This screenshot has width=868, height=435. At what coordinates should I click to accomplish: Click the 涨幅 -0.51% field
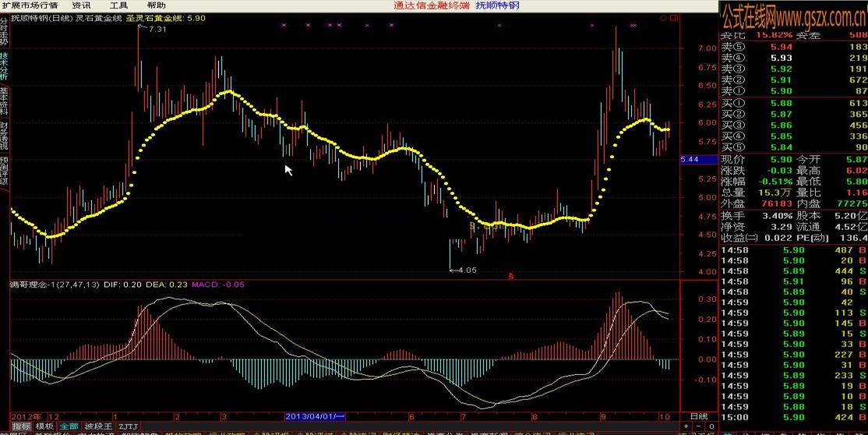tap(756, 182)
